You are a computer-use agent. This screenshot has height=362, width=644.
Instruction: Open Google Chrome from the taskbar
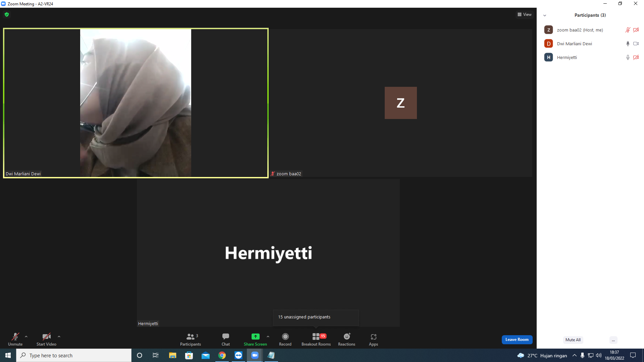click(x=222, y=355)
